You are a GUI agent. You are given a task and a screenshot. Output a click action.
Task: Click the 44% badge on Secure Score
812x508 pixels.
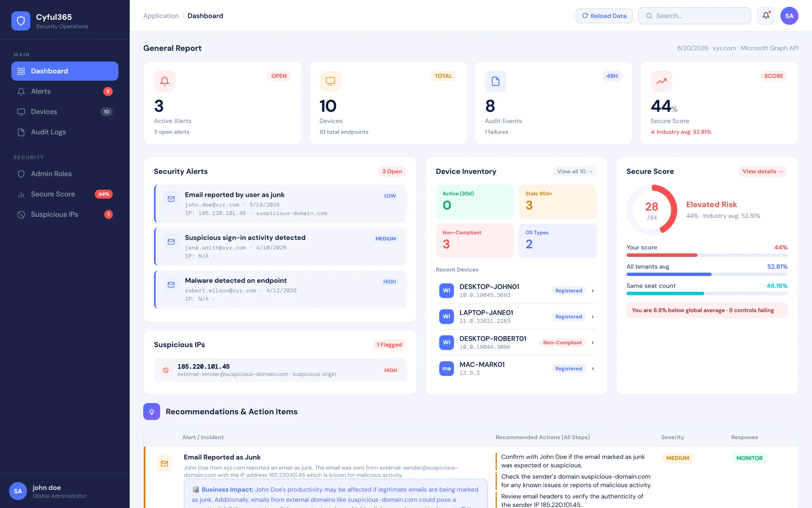click(104, 194)
